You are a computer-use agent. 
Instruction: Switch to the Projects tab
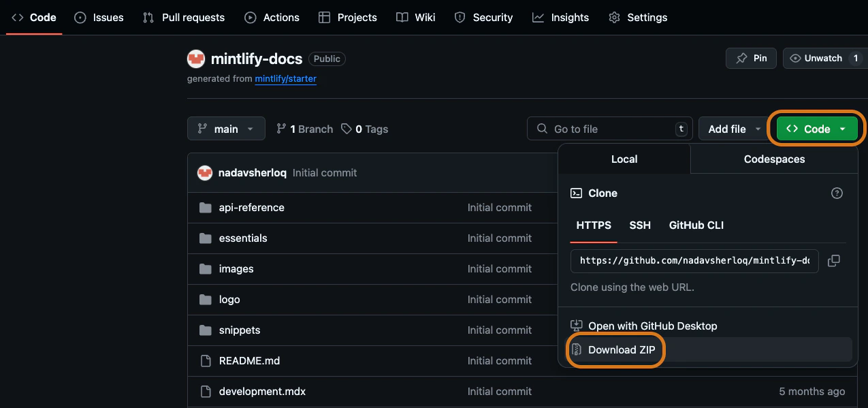coord(348,18)
